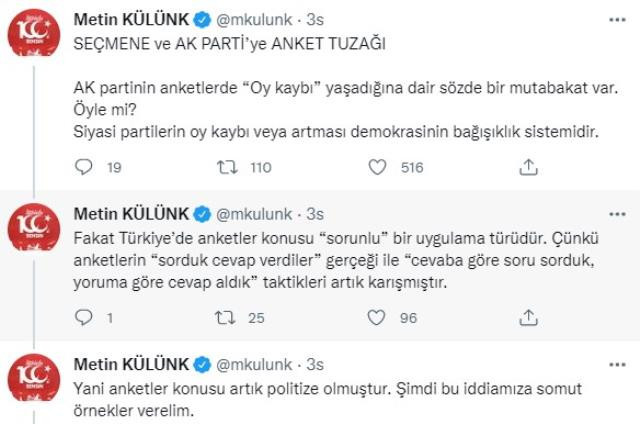Click first tweet's profile avatar

[38, 43]
